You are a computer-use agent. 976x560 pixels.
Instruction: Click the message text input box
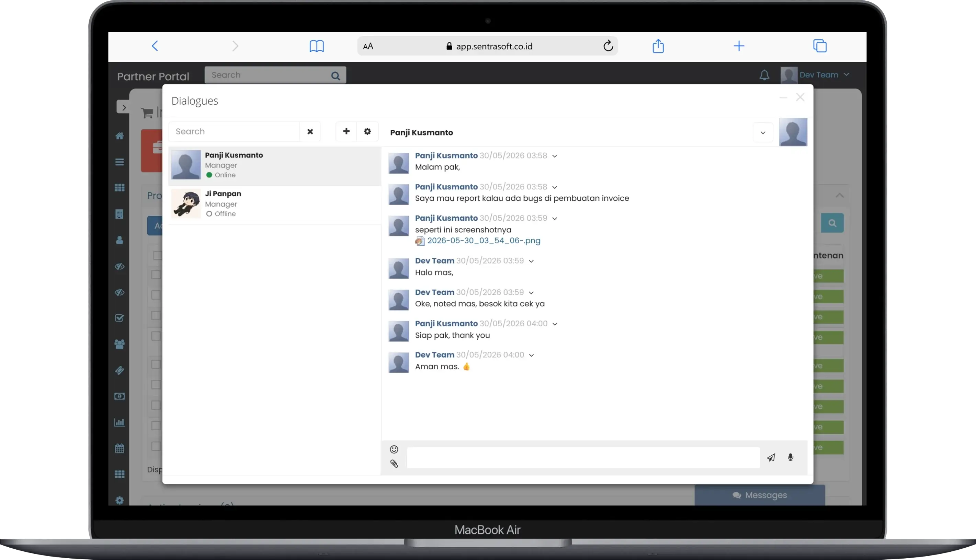click(x=583, y=458)
